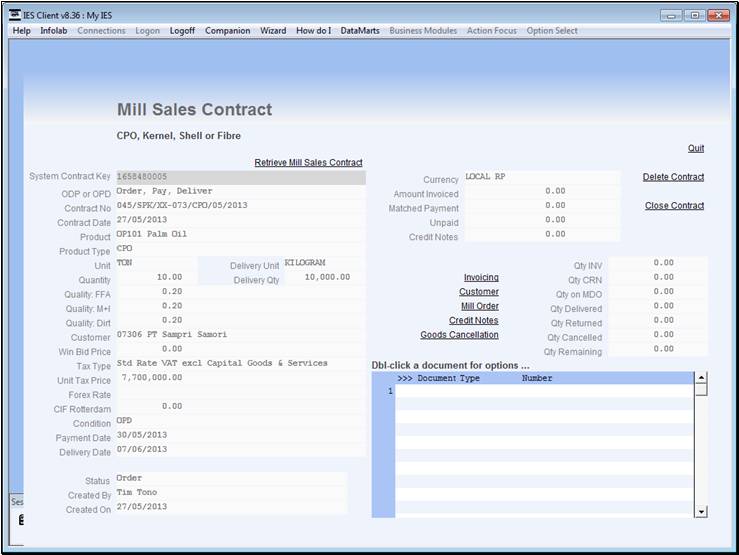Open the Action Focus menu

click(x=492, y=31)
